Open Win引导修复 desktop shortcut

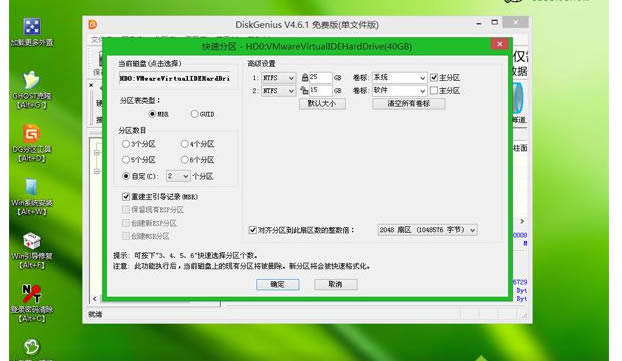pyautogui.click(x=32, y=250)
